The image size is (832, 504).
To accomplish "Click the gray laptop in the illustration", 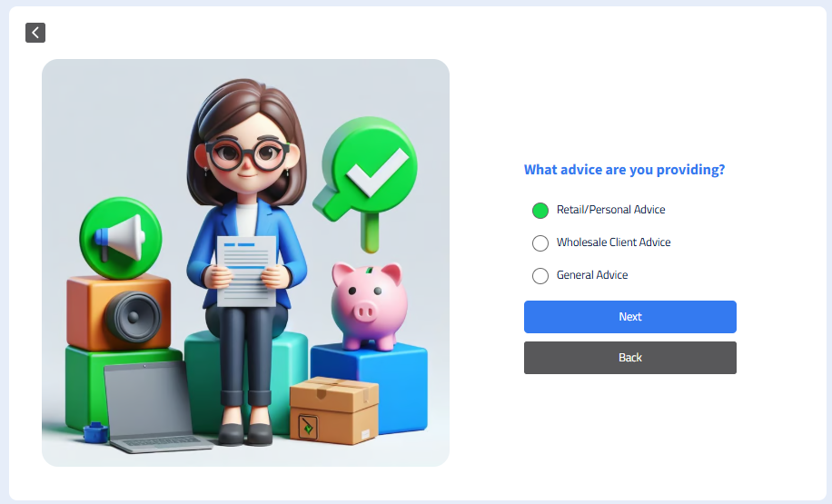I will coord(154,408).
